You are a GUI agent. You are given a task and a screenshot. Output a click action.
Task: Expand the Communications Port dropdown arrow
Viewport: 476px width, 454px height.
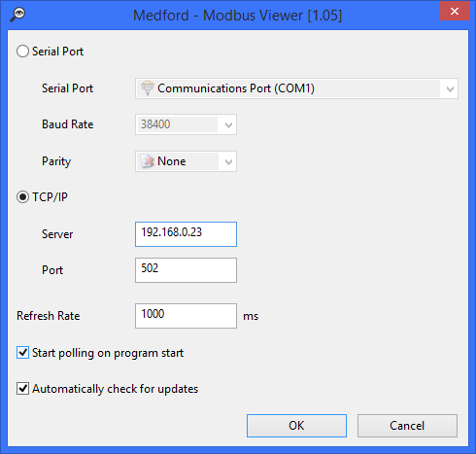pyautogui.click(x=450, y=88)
